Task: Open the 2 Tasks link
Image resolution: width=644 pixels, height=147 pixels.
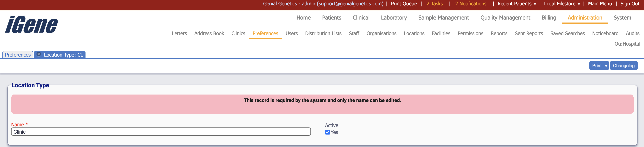Action: (x=435, y=4)
